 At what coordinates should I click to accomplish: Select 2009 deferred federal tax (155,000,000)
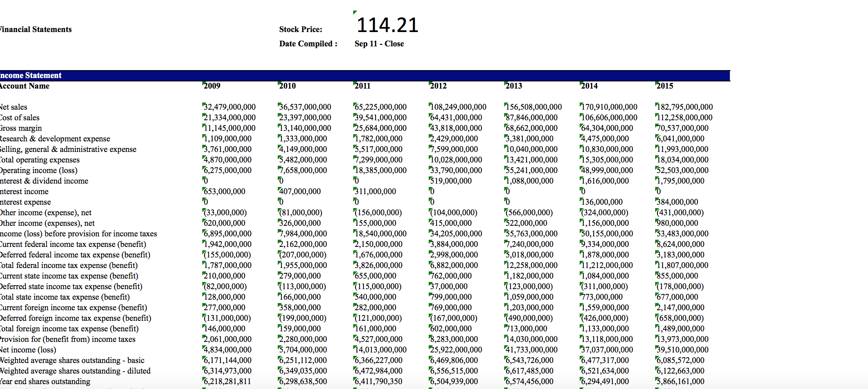pyautogui.click(x=227, y=255)
